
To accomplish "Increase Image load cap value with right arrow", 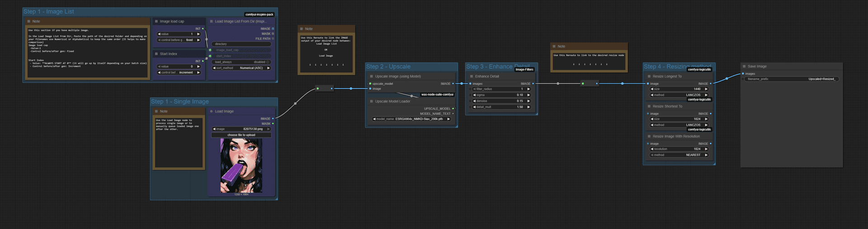I will point(198,34).
